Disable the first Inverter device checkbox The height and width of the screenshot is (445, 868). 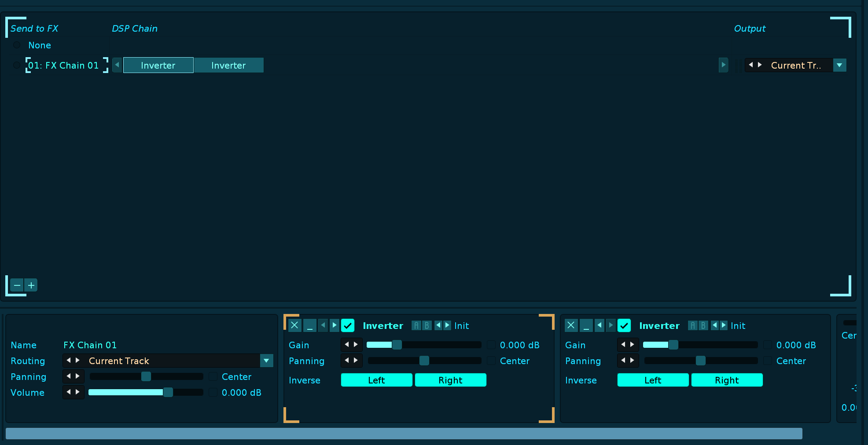348,325
